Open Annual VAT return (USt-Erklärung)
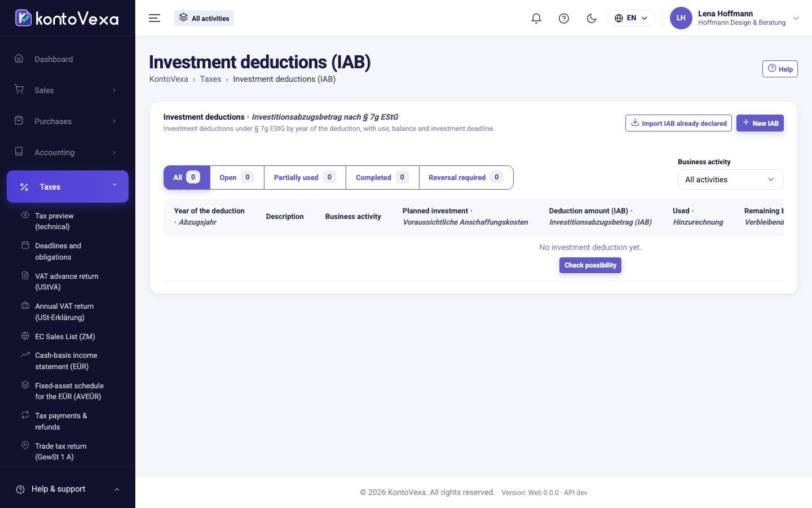This screenshot has width=812, height=508. pyautogui.click(x=64, y=312)
